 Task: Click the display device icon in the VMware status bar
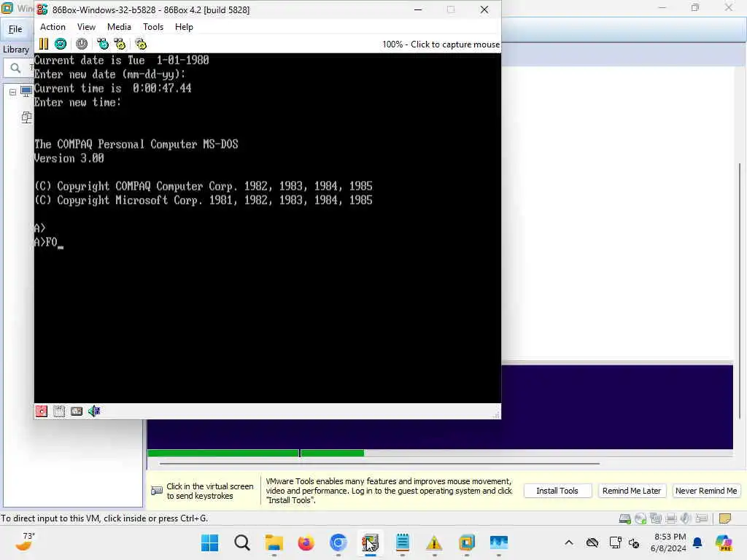tap(701, 518)
